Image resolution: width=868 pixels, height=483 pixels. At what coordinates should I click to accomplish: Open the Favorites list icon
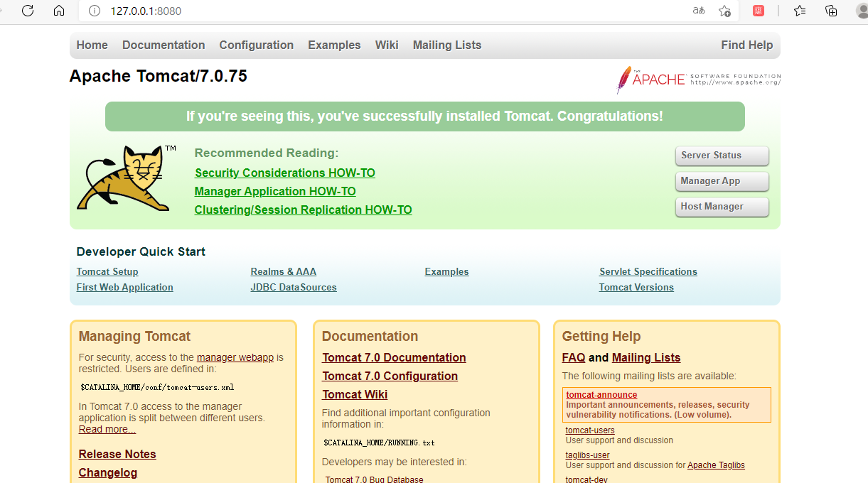pos(800,11)
